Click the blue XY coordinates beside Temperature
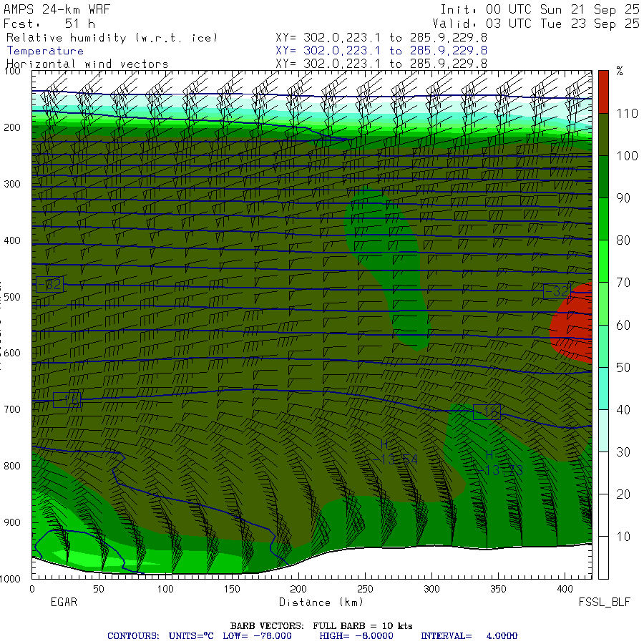Viewport: 644px width, 644px height. (x=381, y=51)
